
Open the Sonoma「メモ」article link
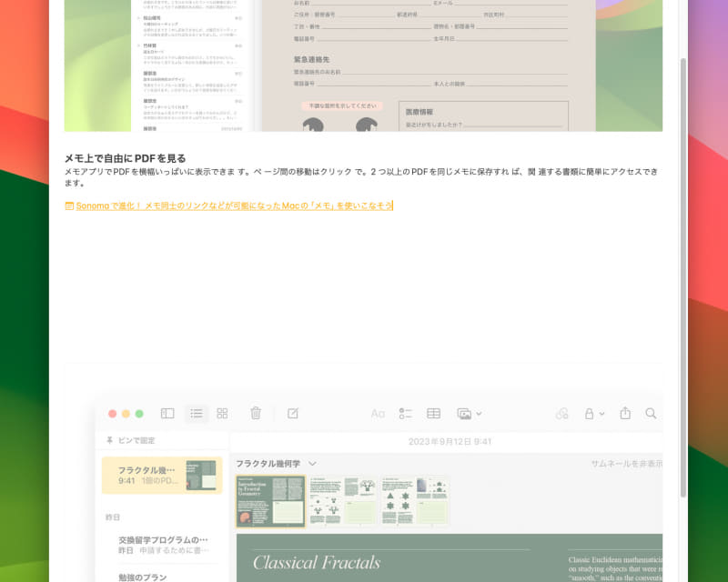point(230,206)
